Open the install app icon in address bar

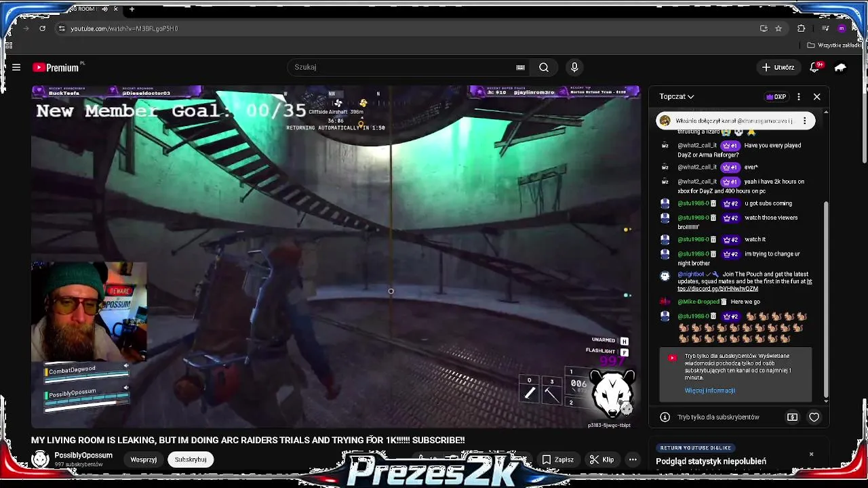[x=764, y=28]
